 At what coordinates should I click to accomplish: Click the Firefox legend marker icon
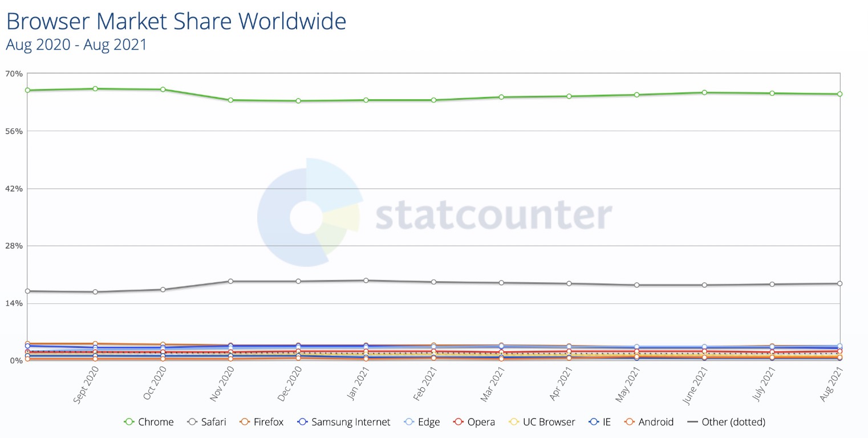click(245, 422)
